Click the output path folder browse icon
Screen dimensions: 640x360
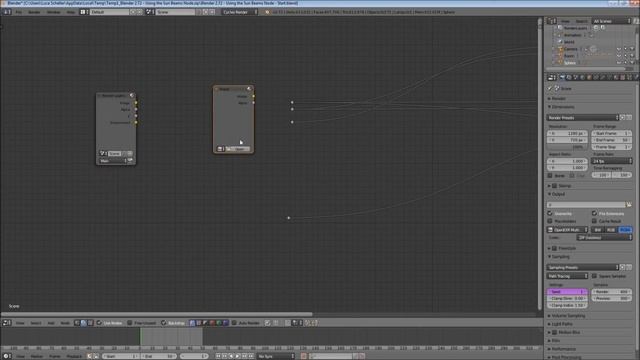629,204
